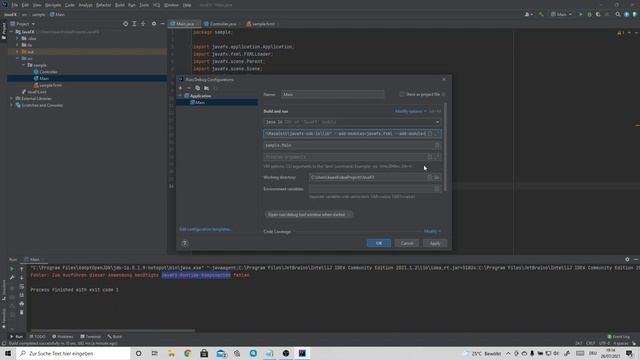Enable Store as project file checkbox

click(x=402, y=94)
